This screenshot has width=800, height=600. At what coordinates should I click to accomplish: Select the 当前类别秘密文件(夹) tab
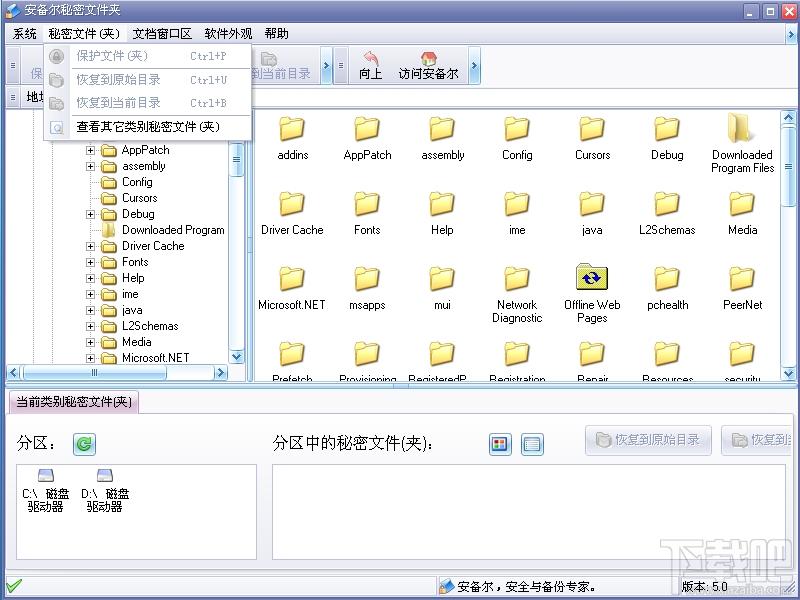click(x=74, y=402)
